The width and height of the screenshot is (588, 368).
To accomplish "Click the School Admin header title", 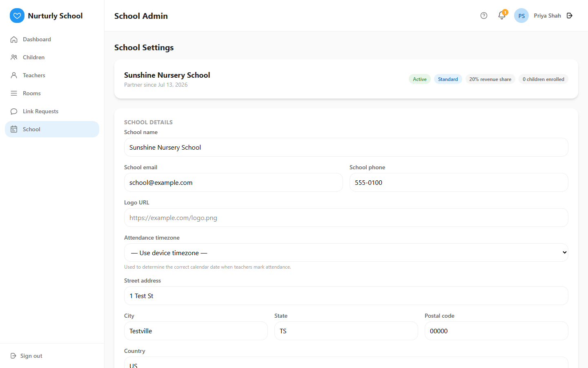I will tap(141, 16).
